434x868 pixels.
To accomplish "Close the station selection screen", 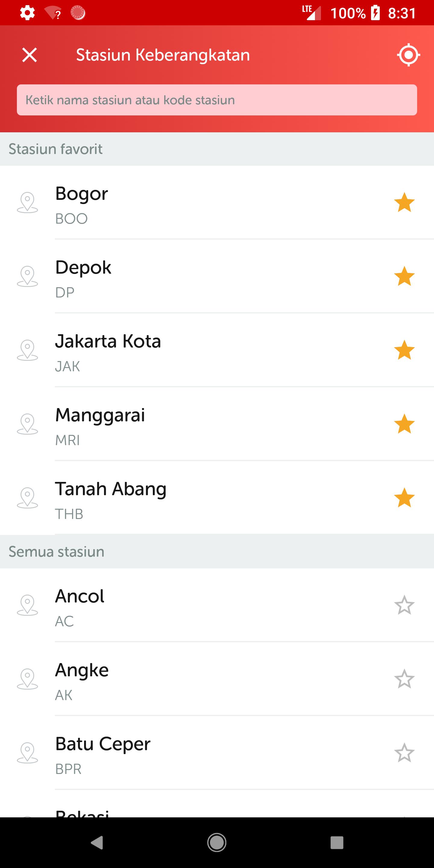I will (30, 55).
